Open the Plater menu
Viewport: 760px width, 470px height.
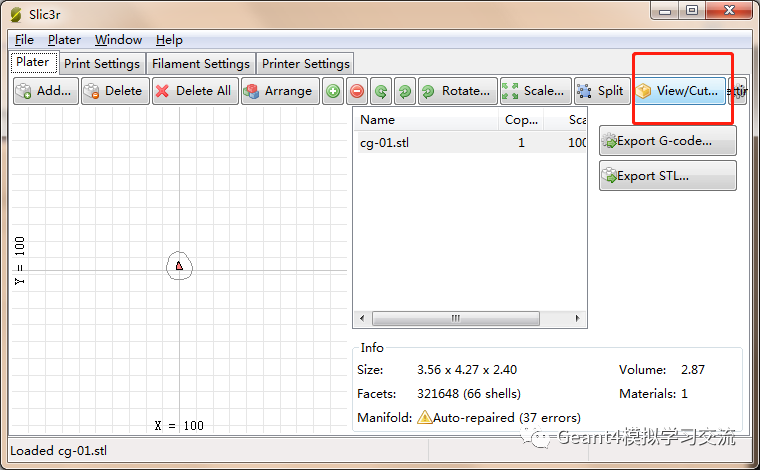[x=64, y=40]
